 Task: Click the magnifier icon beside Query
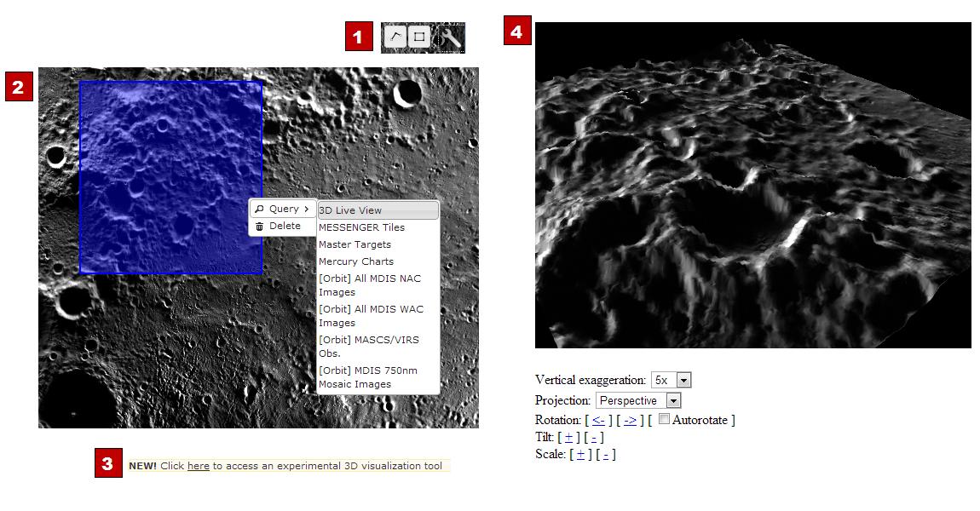(259, 210)
